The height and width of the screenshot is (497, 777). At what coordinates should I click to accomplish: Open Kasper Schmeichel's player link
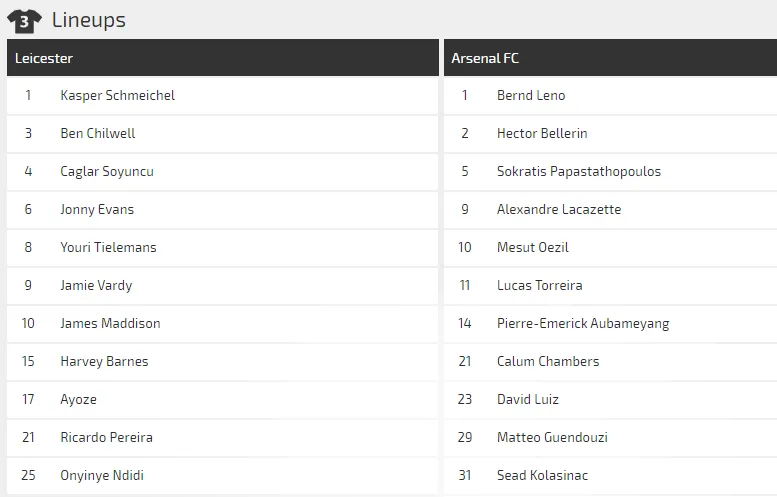[x=117, y=95]
